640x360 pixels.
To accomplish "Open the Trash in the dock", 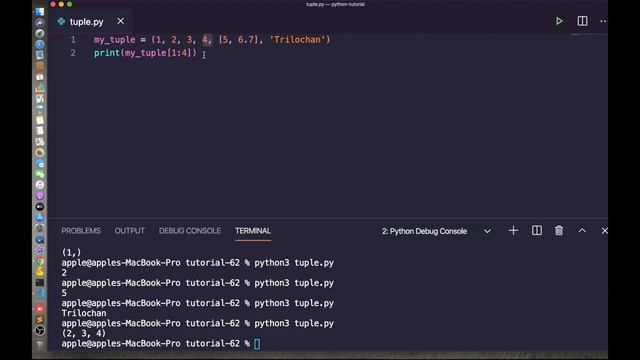I will 40,345.
